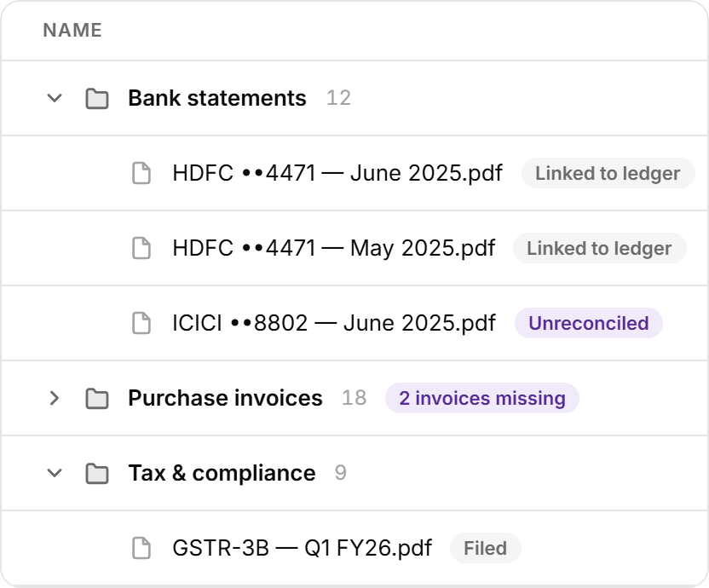Open HDFC ••4471 — May 2025.pdf
The image size is (709, 588).
pyautogui.click(x=334, y=248)
